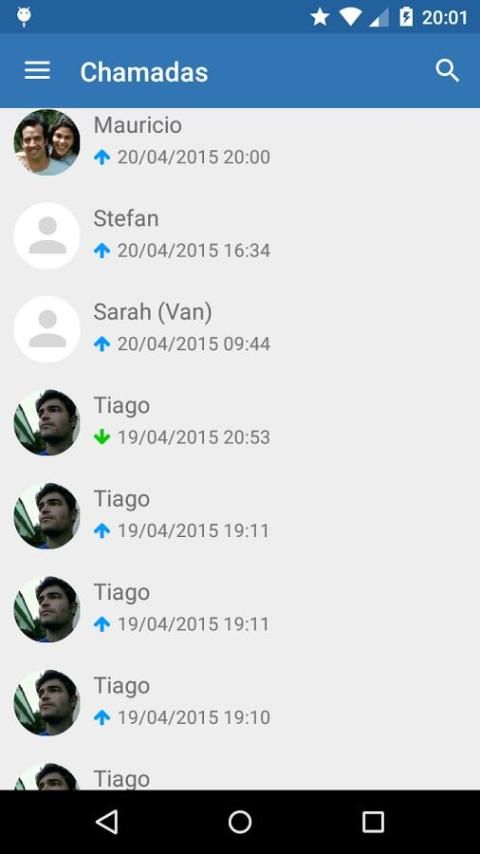This screenshot has width=480, height=854.
Task: Open the partially visible last Tiago entry
Action: point(240,770)
